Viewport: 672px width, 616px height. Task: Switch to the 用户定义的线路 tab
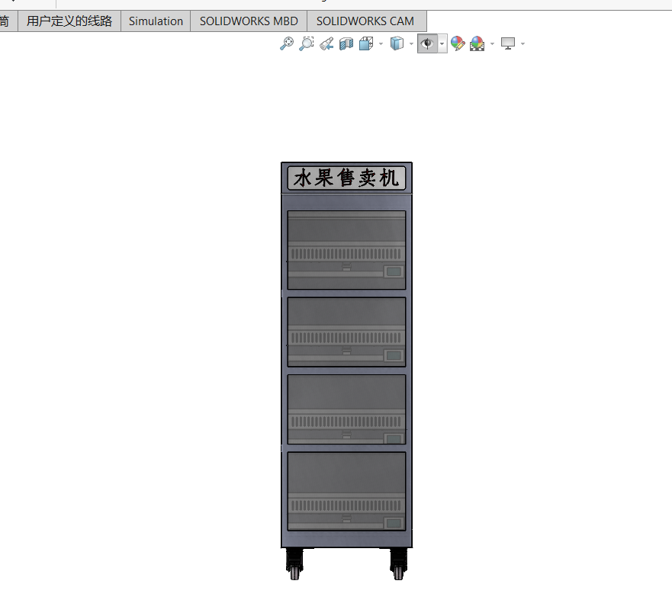coord(69,21)
